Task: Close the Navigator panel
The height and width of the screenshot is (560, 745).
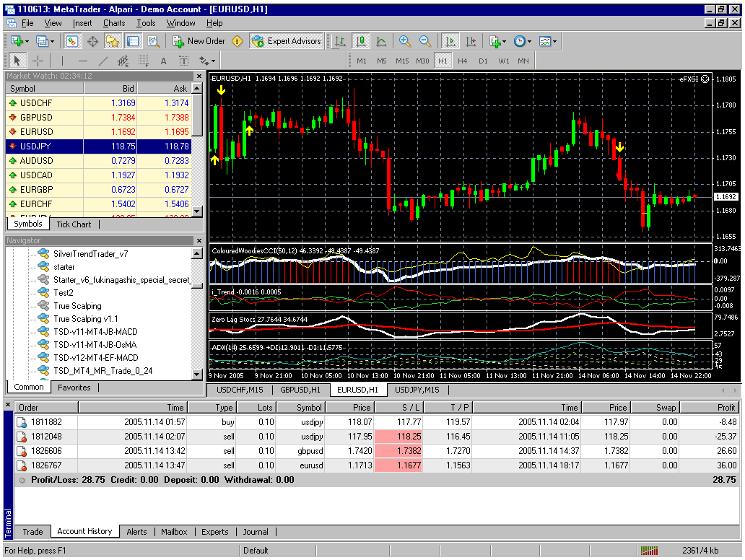Action: [x=199, y=241]
